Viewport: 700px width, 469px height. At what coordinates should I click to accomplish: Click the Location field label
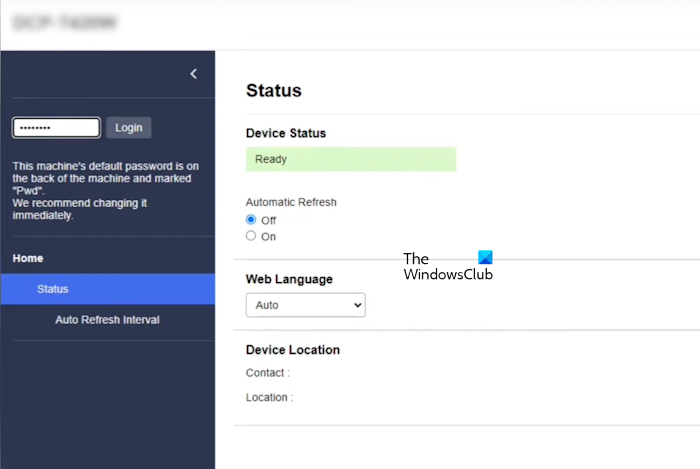click(270, 397)
